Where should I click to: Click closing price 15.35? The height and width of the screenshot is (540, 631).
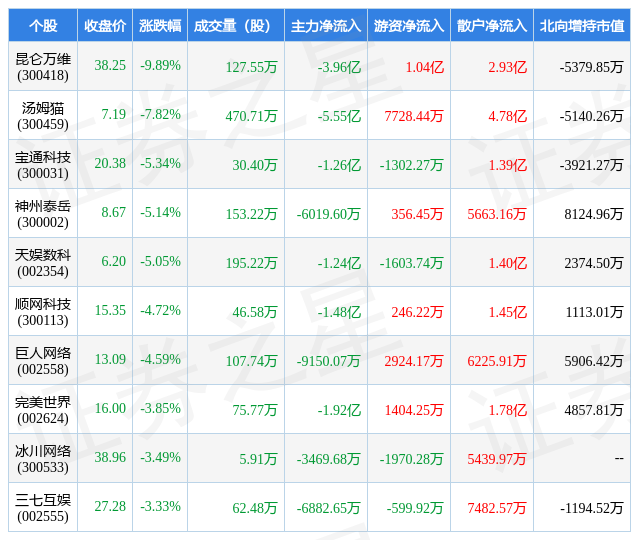pos(110,310)
